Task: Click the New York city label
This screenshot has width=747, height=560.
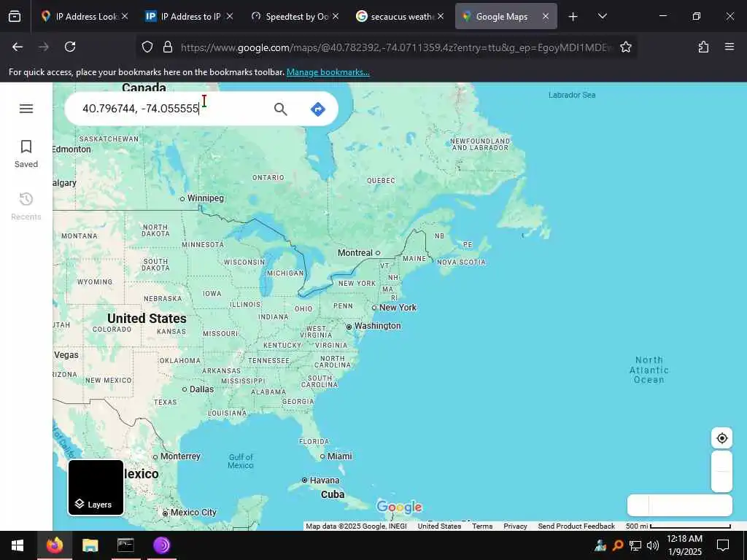Action: pyautogui.click(x=398, y=308)
